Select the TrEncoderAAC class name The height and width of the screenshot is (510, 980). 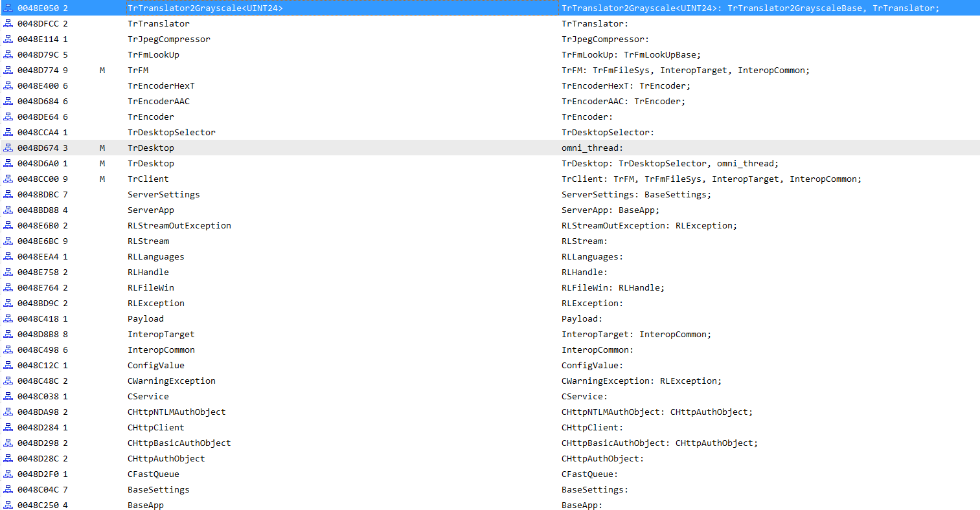(159, 101)
